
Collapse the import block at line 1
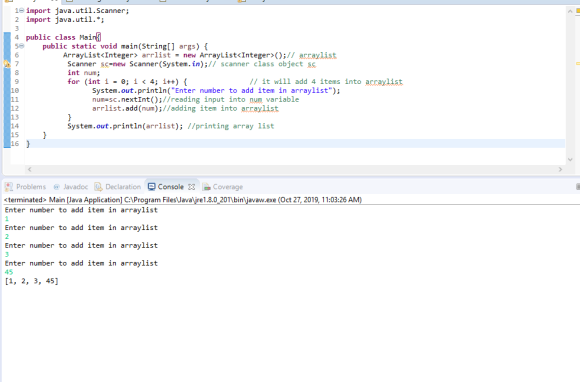click(21, 11)
